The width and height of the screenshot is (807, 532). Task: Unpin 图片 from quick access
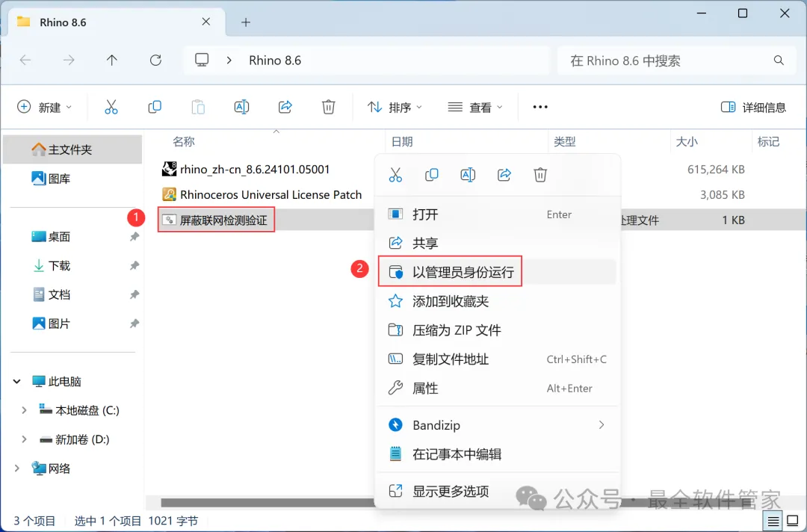(x=134, y=324)
